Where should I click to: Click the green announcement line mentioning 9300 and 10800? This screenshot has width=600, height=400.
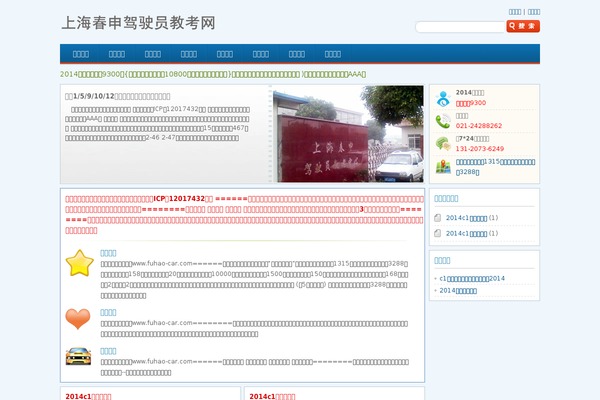(x=213, y=74)
